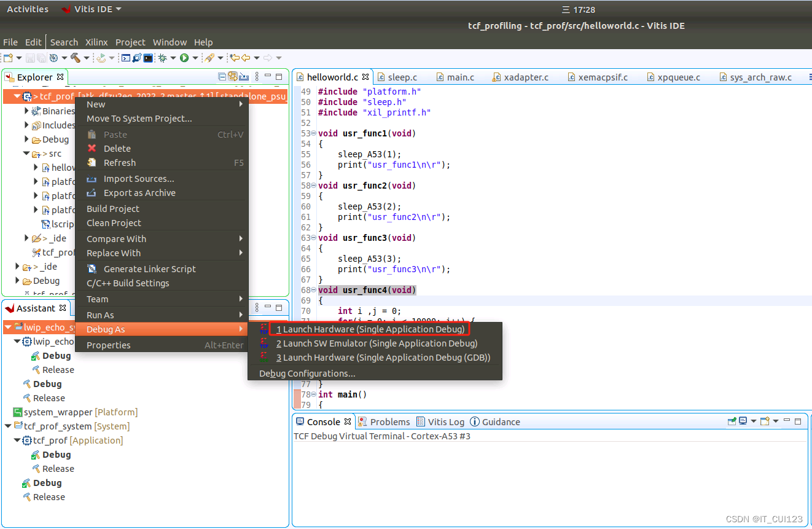Screen dimensions: 812x529
Task: Click Activities in the top bar
Action: click(28, 9)
